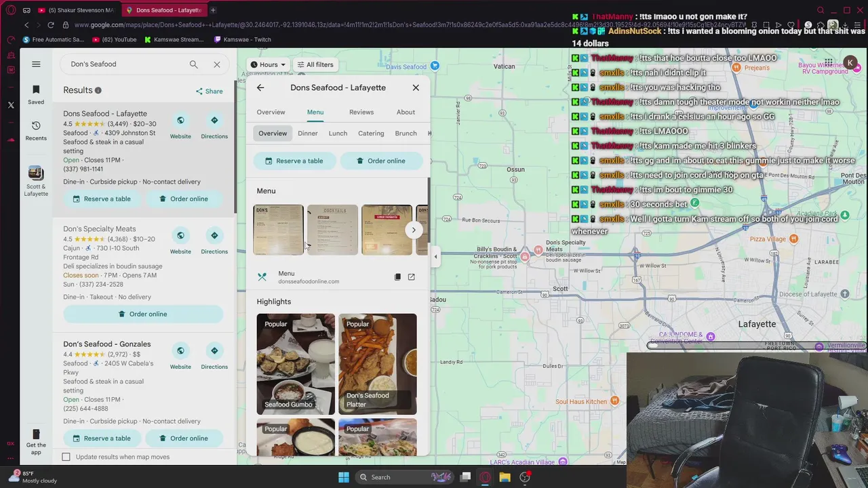
Task: Go back from place details panel
Action: 260,87
